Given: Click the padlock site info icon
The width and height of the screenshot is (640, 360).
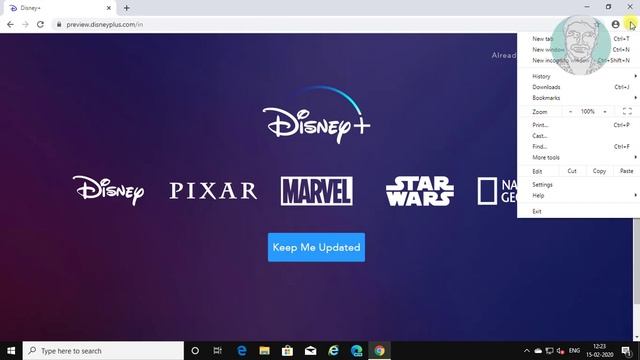Looking at the screenshot, I should (x=59, y=24).
